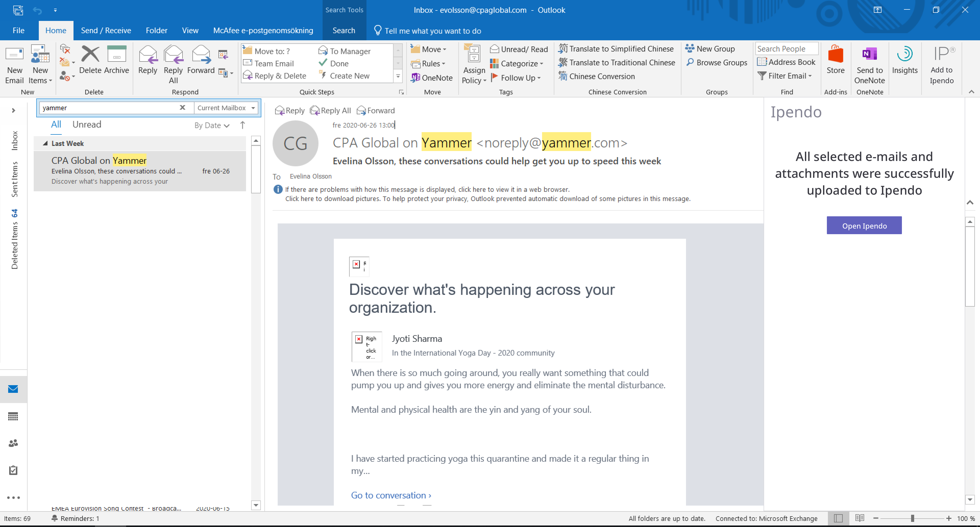Click the Archive icon in ribbon
980x527 pixels.
click(116, 59)
